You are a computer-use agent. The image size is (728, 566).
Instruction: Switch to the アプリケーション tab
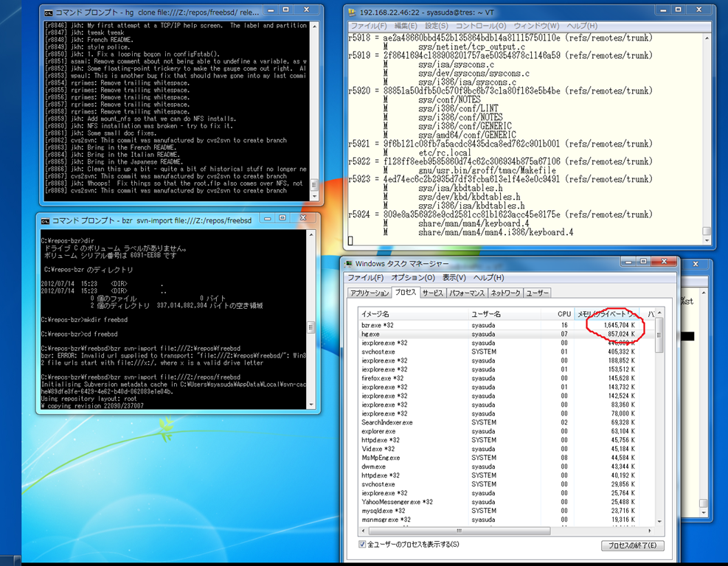pos(370,293)
